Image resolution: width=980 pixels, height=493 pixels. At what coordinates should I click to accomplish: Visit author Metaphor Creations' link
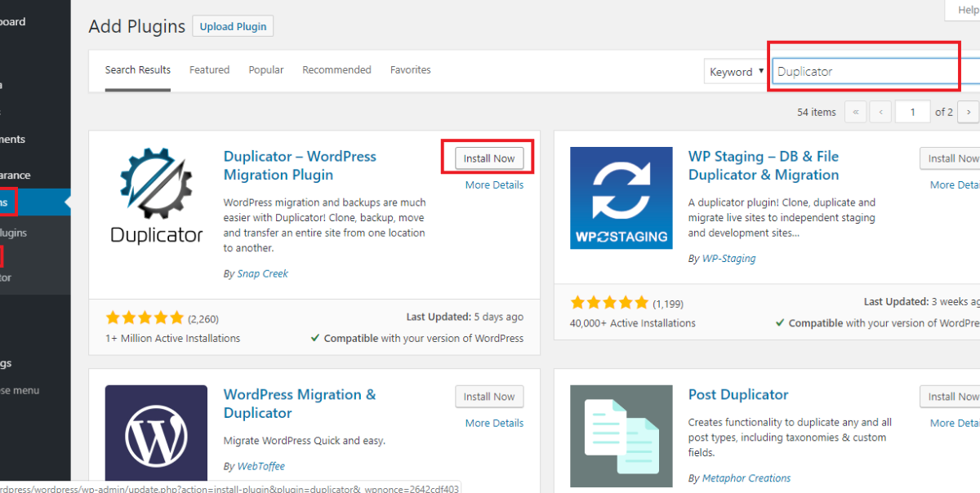click(x=746, y=478)
